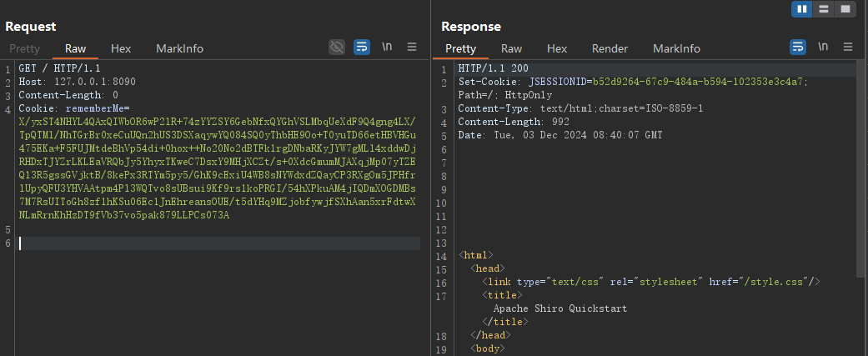Viewport: 868px width, 356px height.
Task: Click the Content-Length: 0 request header
Action: [x=68, y=95]
